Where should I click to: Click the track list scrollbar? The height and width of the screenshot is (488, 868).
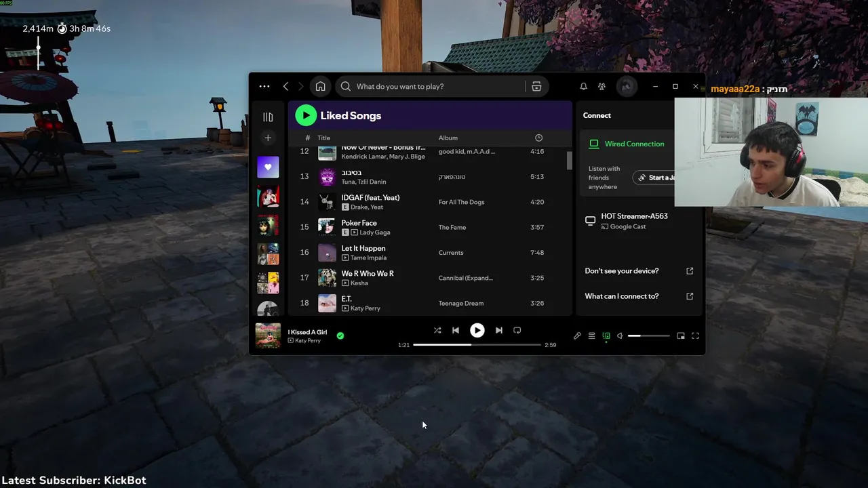(x=569, y=161)
